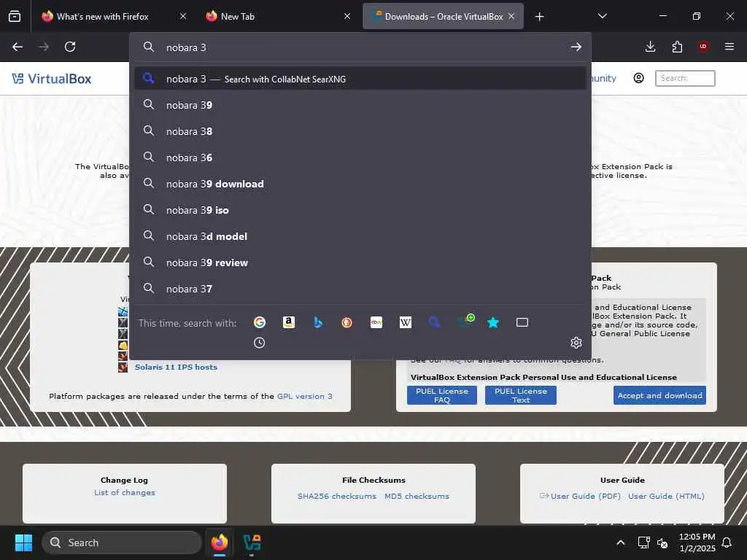The image size is (747, 560).
Task: List all tabs dropdown arrow
Action: coord(602,16)
